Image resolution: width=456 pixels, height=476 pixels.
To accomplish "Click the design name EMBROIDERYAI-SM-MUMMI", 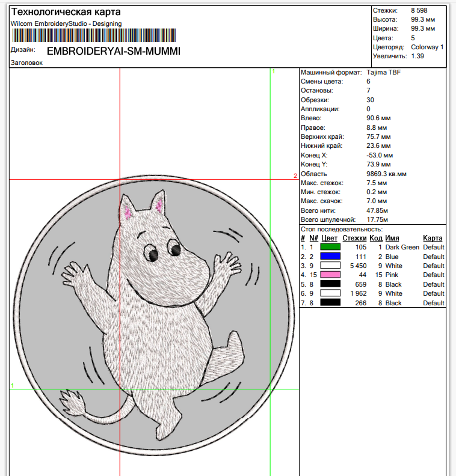I will 114,51.
